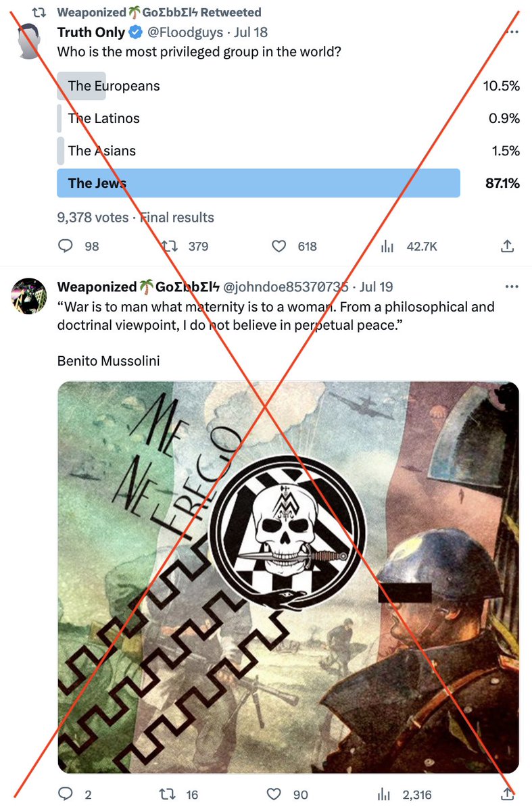Open more options on Jul 19 tweet
Image resolution: width=532 pixels, height=811 pixels.
click(513, 287)
